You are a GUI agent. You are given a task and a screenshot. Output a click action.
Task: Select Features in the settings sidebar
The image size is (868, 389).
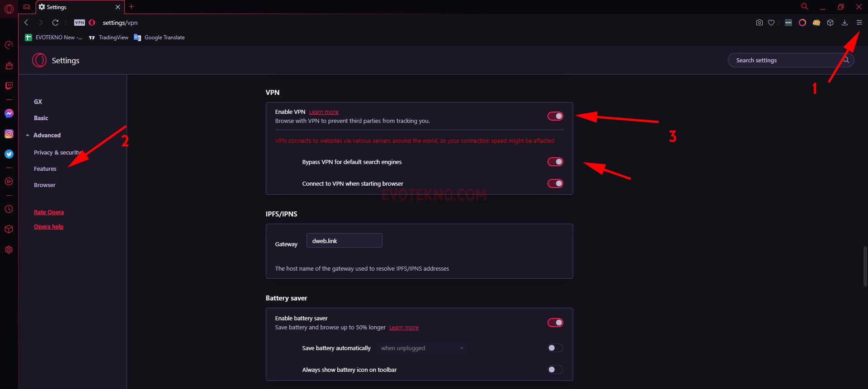point(45,169)
